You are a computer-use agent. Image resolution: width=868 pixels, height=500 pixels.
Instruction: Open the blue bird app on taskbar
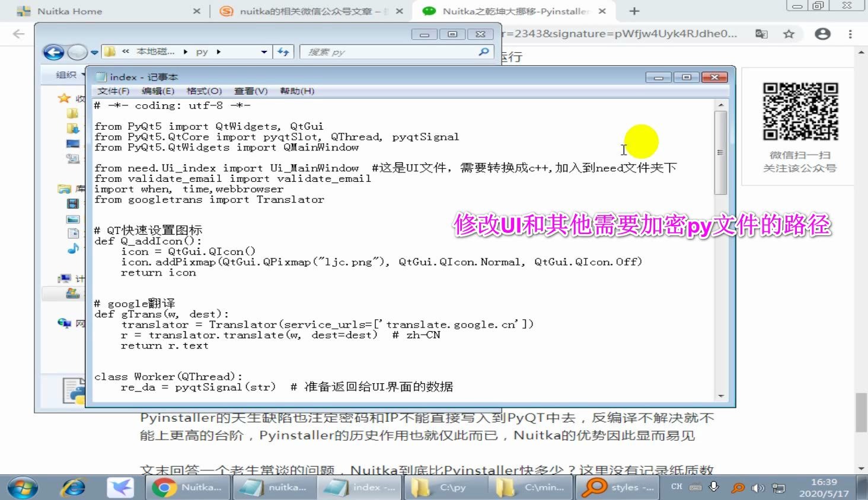(x=120, y=488)
